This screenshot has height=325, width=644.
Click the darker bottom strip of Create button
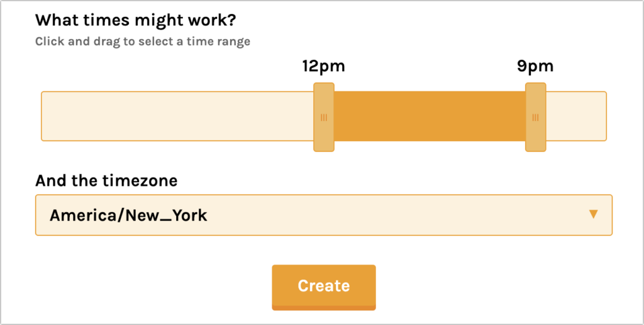coord(324,308)
